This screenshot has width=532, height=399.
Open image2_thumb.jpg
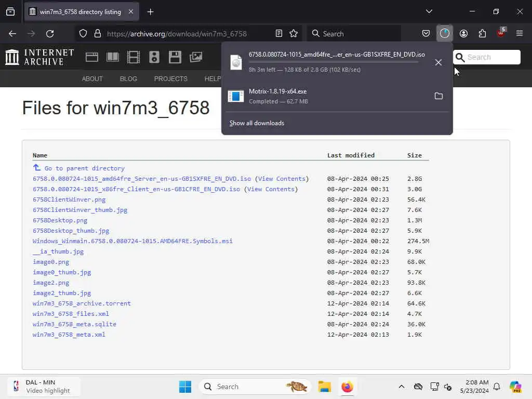(x=62, y=293)
